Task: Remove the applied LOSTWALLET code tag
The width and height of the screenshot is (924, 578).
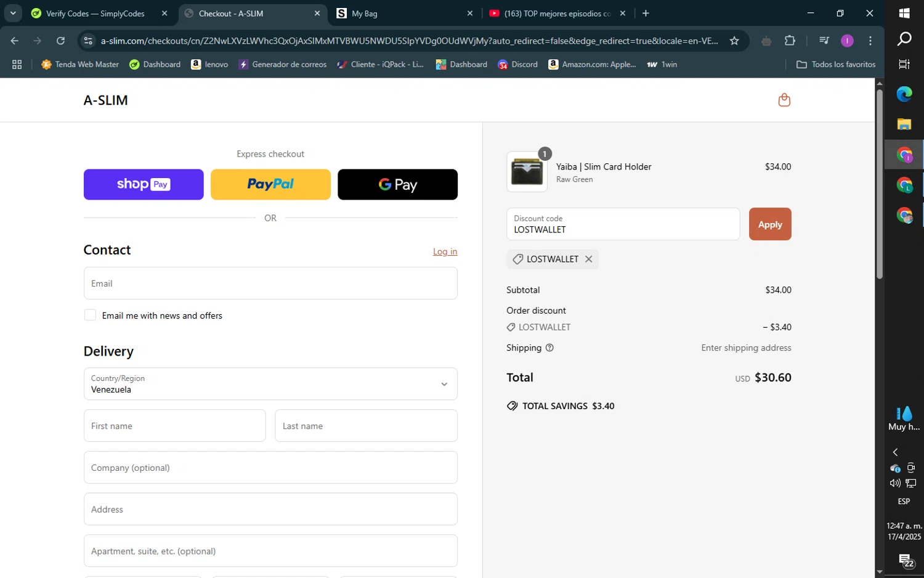Action: coord(588,259)
